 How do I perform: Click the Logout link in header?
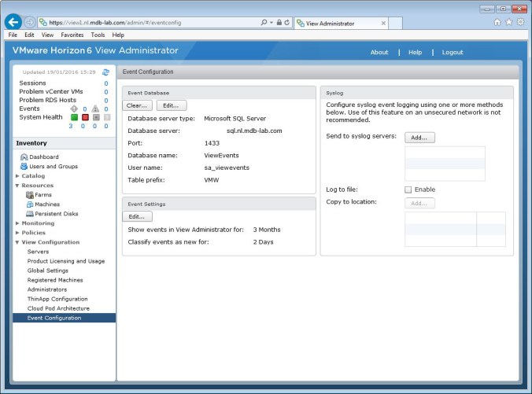click(x=452, y=53)
